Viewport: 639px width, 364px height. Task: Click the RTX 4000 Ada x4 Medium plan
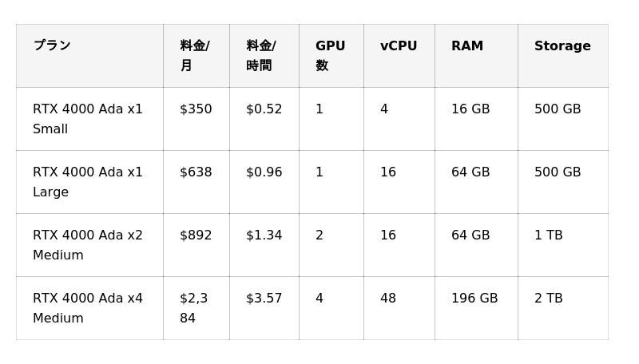88,308
